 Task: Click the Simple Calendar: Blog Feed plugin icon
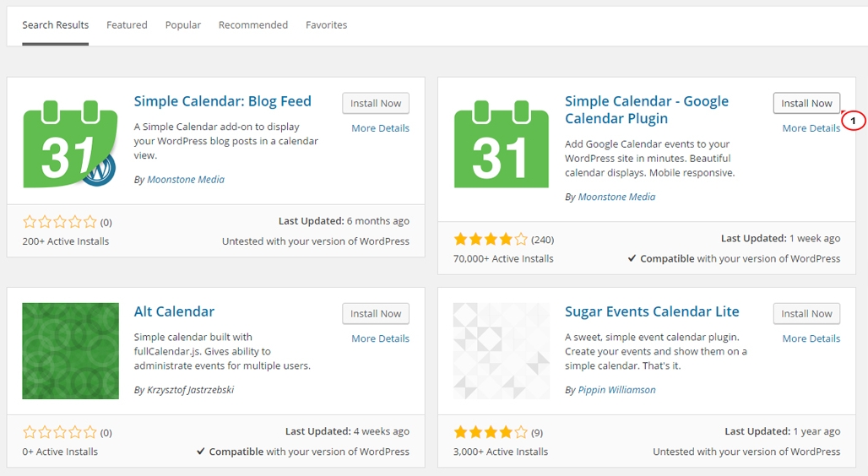70,144
